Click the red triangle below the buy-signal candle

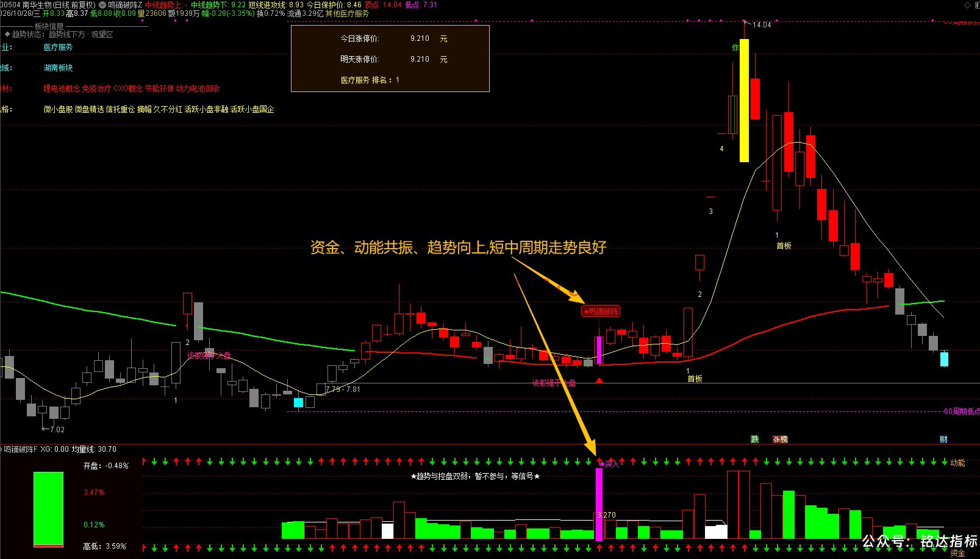coord(599,381)
